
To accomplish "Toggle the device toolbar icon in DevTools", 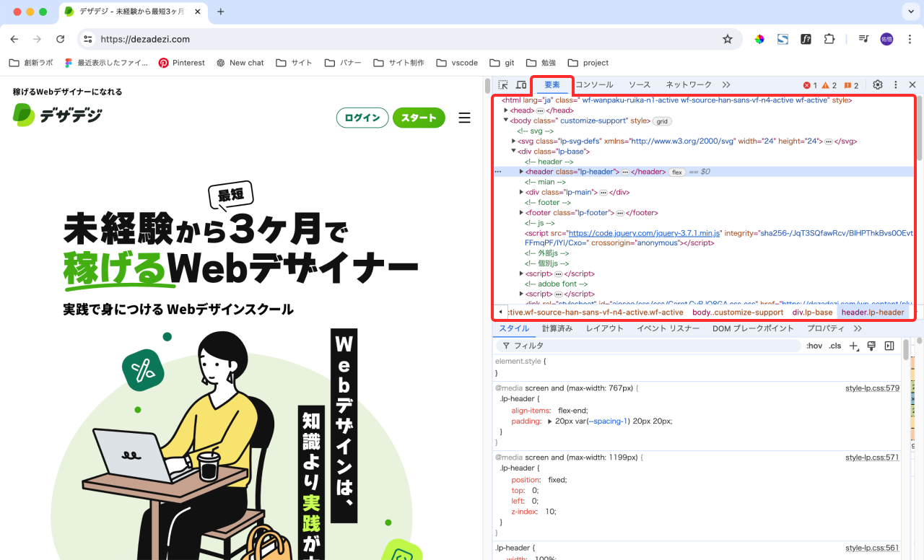I will pyautogui.click(x=521, y=85).
